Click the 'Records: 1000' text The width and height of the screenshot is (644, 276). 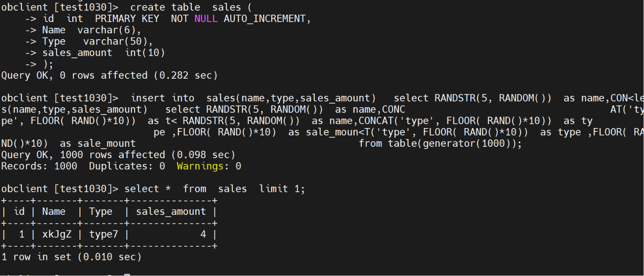(x=39, y=166)
